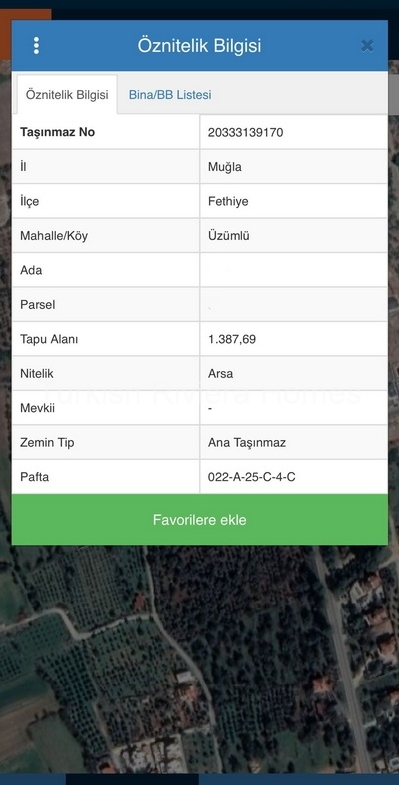Select the Öznitelik Bilgisi tab
The image size is (399, 785).
coord(67,95)
